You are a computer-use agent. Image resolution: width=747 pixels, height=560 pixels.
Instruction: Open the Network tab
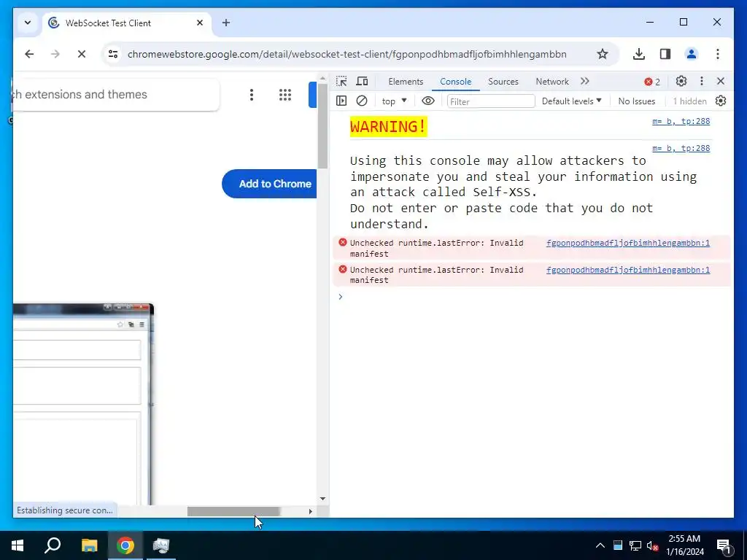(552, 82)
